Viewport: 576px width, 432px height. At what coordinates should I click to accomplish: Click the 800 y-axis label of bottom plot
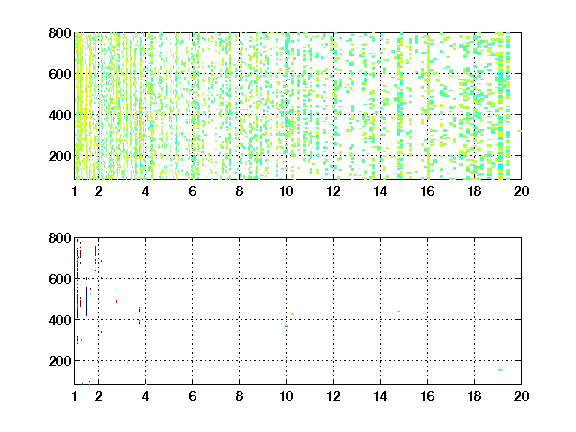pyautogui.click(x=60, y=238)
